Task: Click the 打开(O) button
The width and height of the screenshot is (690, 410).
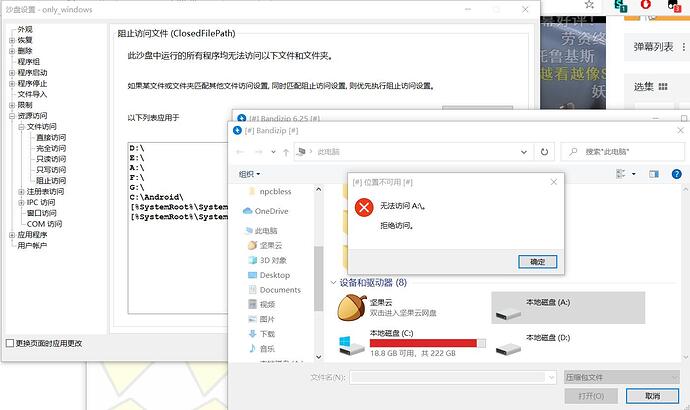Action: [591, 396]
